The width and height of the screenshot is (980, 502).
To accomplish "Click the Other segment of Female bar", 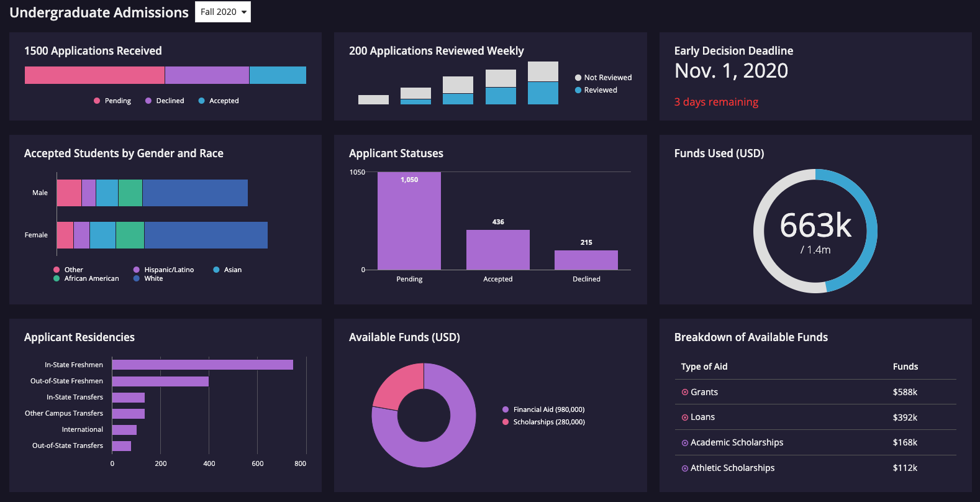I will tap(65, 235).
